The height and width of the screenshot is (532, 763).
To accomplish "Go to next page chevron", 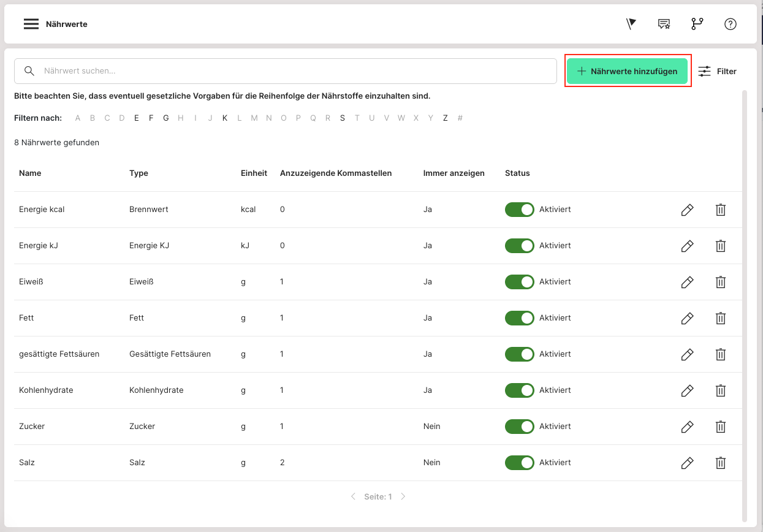I will 403,496.
